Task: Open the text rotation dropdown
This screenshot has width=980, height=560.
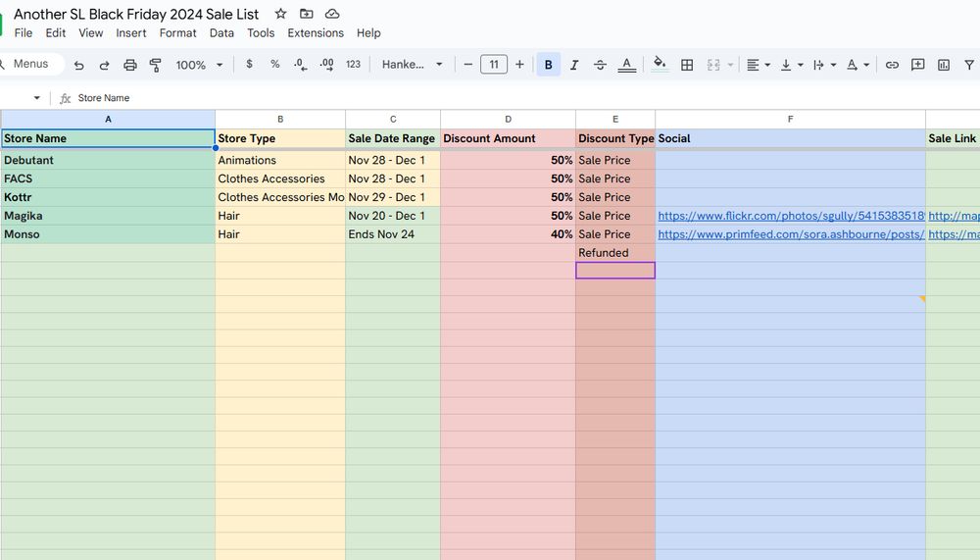Action: click(x=857, y=65)
